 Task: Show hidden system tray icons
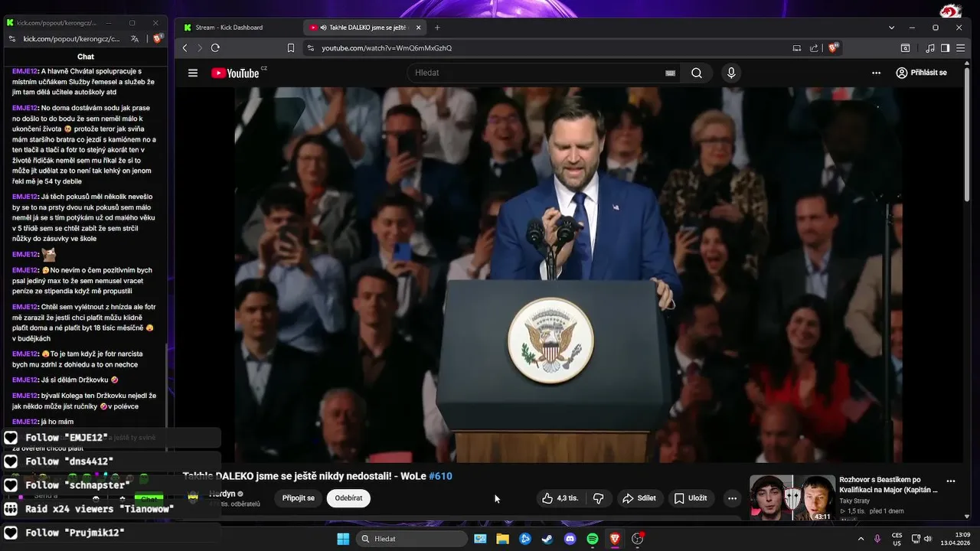pos(861,539)
